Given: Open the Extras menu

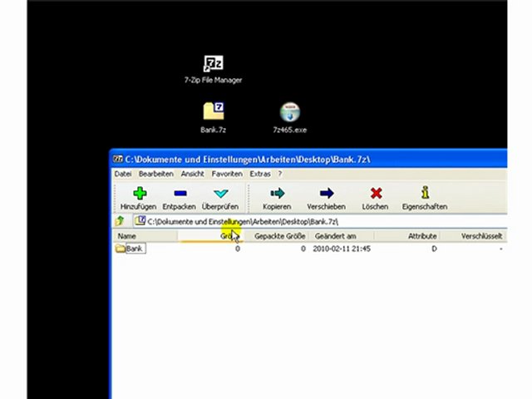Looking at the screenshot, I should click(x=259, y=174).
